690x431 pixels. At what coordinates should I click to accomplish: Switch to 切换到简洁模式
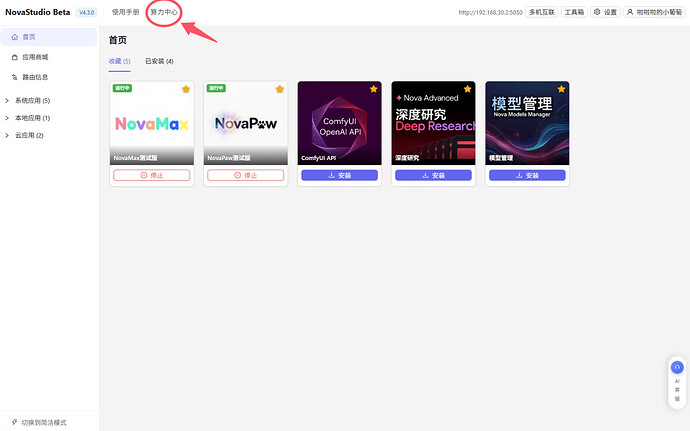[x=39, y=422]
